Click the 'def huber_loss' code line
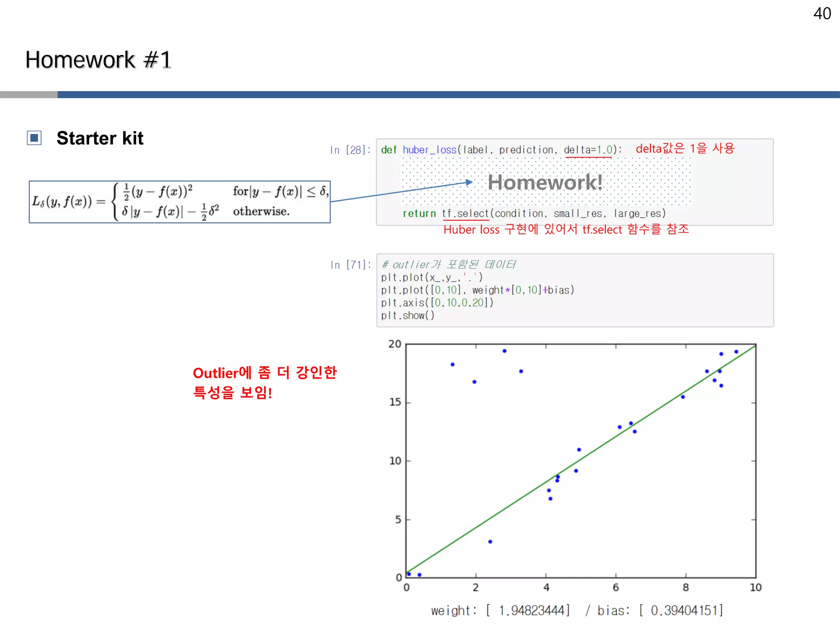 point(501,150)
